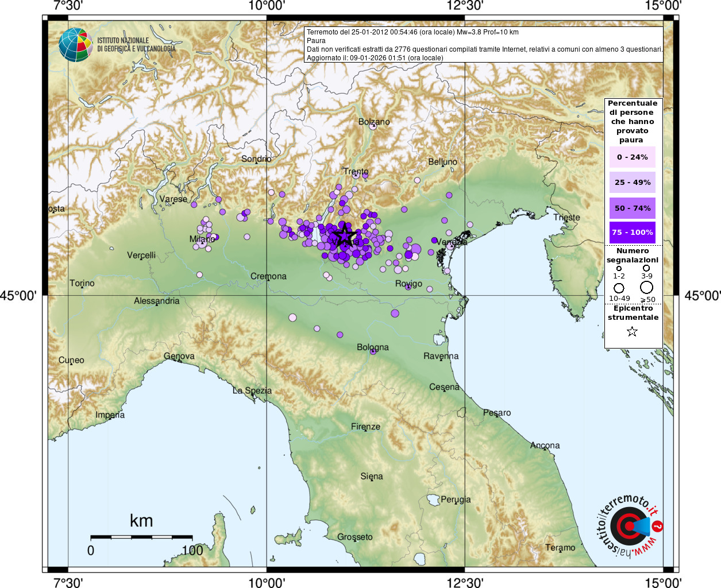Pick the 50 - 74% legend swatch
Screen dimensions: 721x588
click(x=632, y=208)
